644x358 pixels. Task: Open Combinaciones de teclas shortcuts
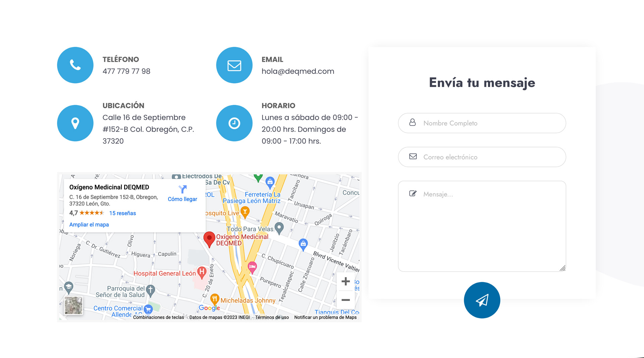pyautogui.click(x=158, y=317)
